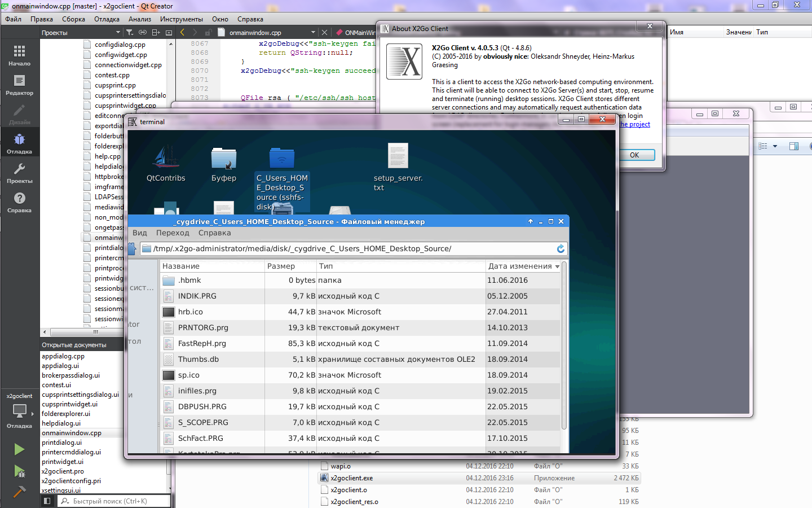Open Explorer view options dropdown arrow

pos(775,146)
